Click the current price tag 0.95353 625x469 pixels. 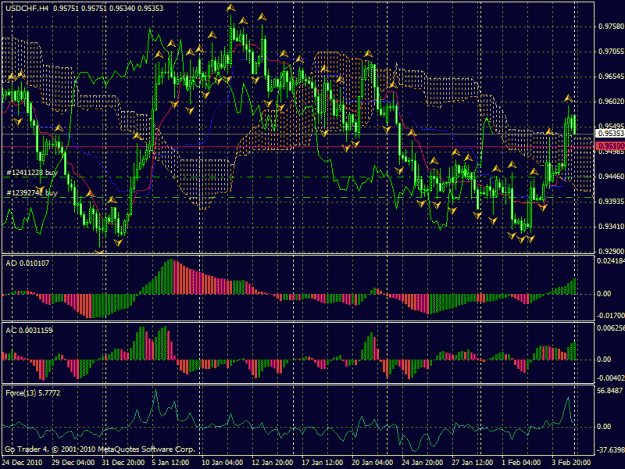point(610,133)
